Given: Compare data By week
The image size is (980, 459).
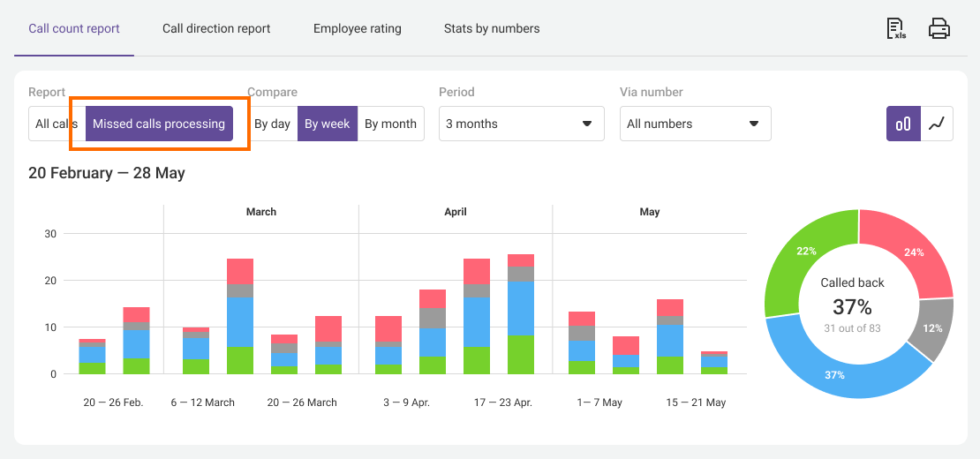Looking at the screenshot, I should [x=328, y=124].
